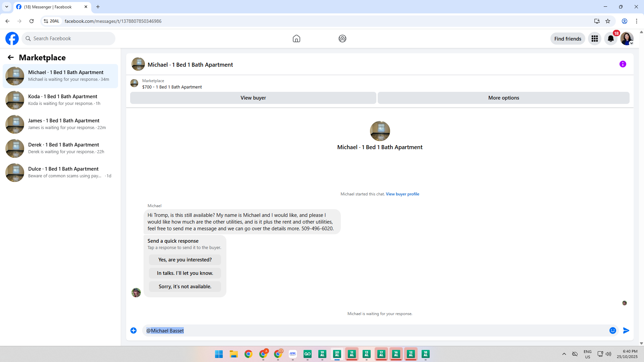Screen dimensions: 644x362
Task: Open the emoji picker icon
Action: (x=612, y=330)
